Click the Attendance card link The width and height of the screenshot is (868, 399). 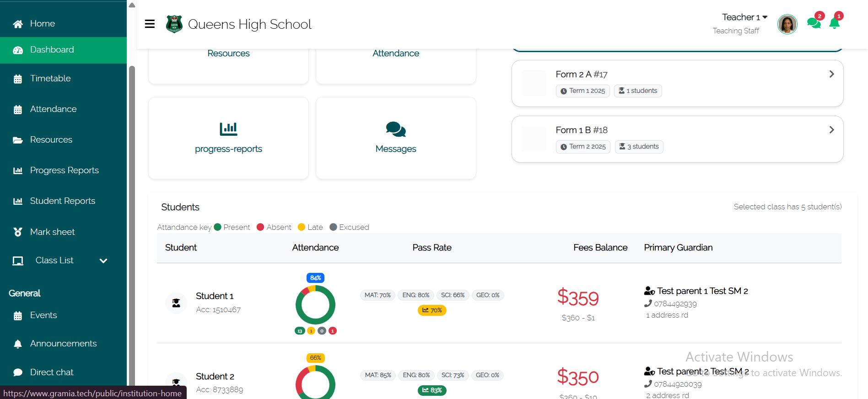point(395,53)
